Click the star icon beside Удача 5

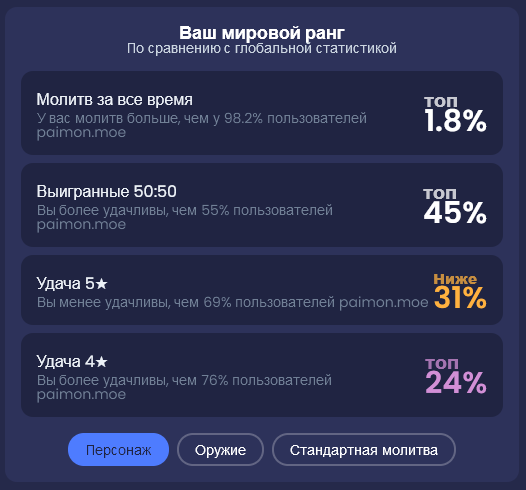101,284
